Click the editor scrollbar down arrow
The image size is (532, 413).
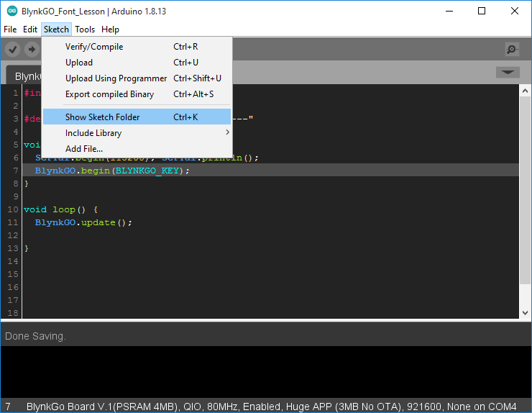coord(525,313)
